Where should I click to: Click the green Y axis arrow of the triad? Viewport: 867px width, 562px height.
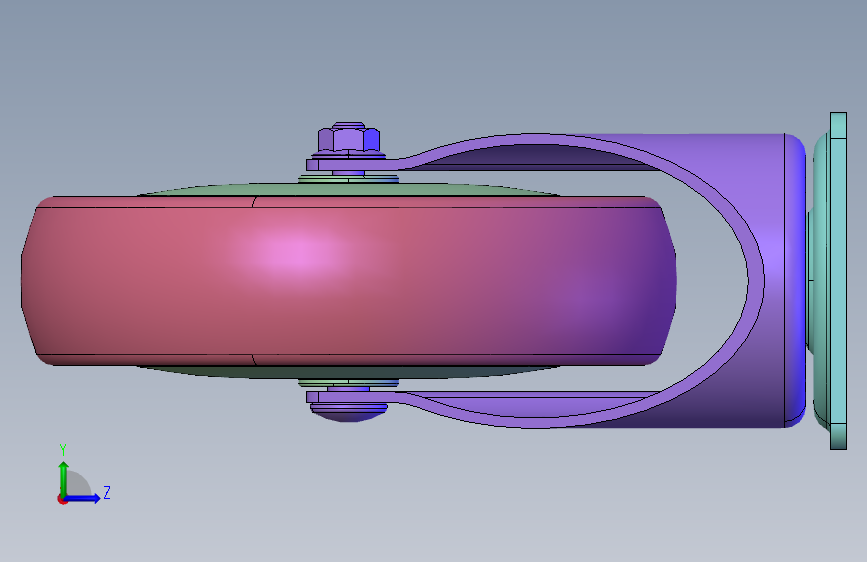click(63, 478)
